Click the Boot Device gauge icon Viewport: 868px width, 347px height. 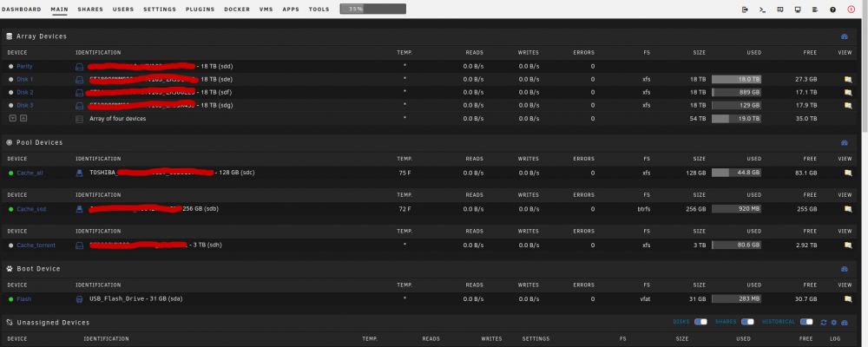click(x=845, y=269)
